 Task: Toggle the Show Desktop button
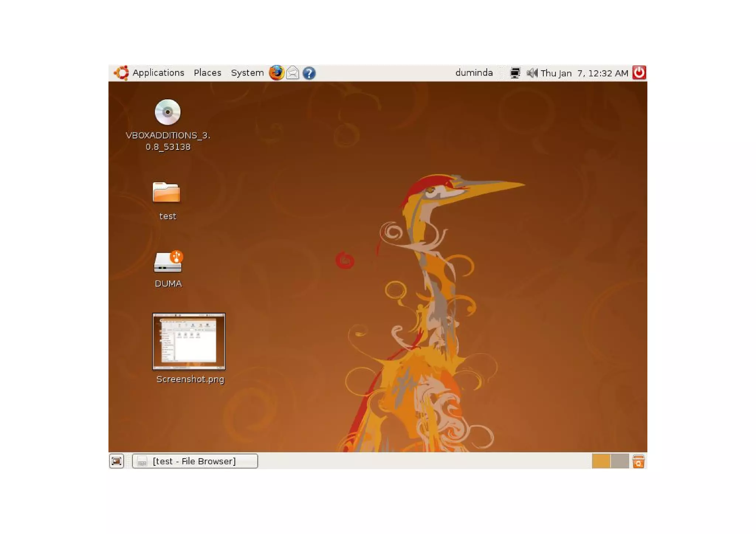click(x=117, y=461)
